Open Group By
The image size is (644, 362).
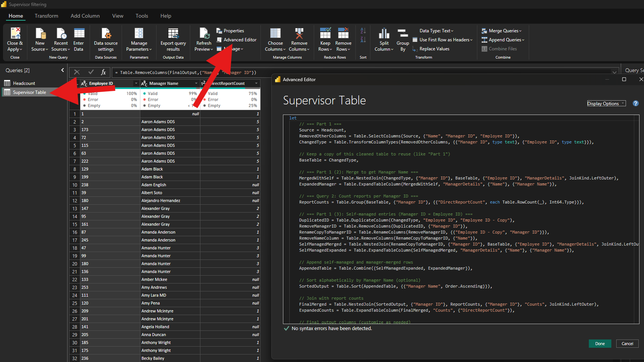pos(402,39)
